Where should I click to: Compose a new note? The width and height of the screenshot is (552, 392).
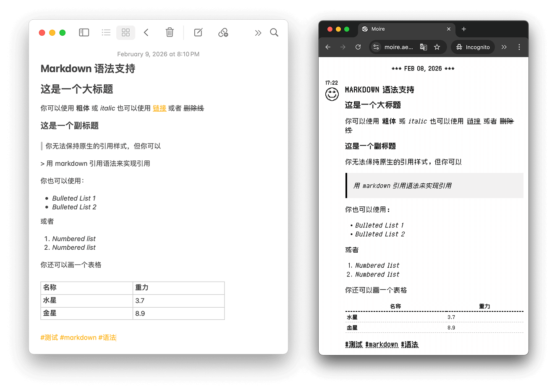coord(198,32)
